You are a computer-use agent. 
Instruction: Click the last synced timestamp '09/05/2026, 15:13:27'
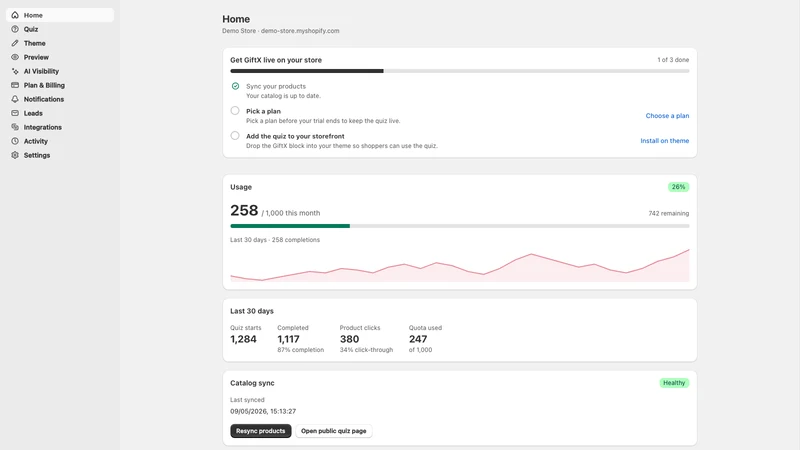(x=263, y=411)
